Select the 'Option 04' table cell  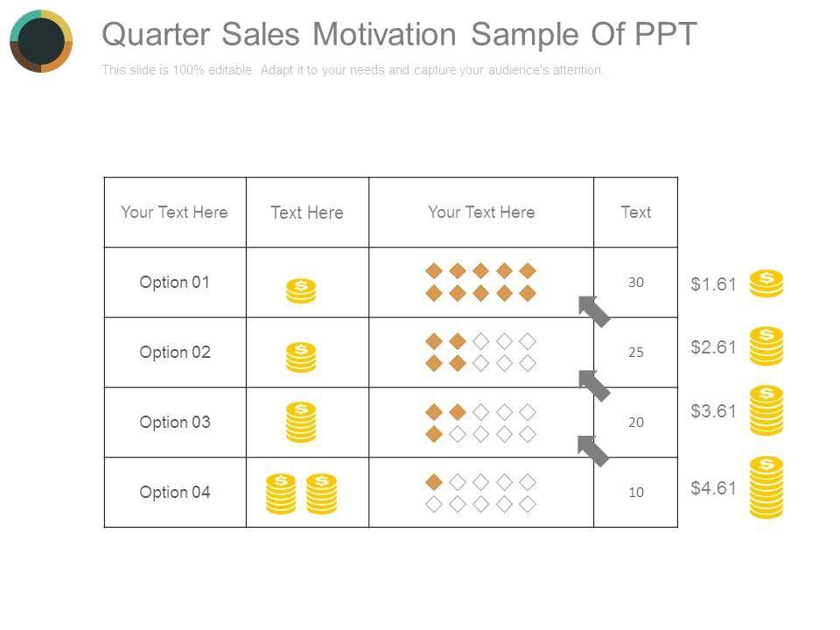click(175, 492)
